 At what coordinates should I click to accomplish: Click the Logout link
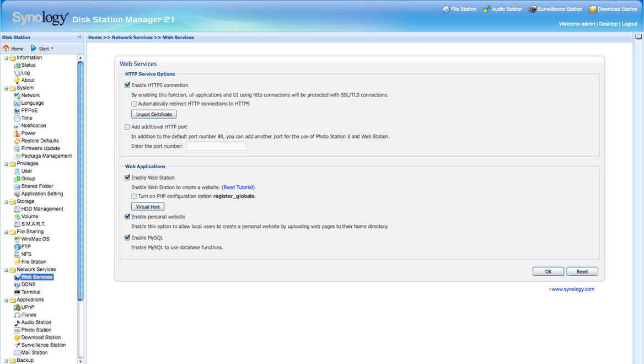(x=629, y=24)
